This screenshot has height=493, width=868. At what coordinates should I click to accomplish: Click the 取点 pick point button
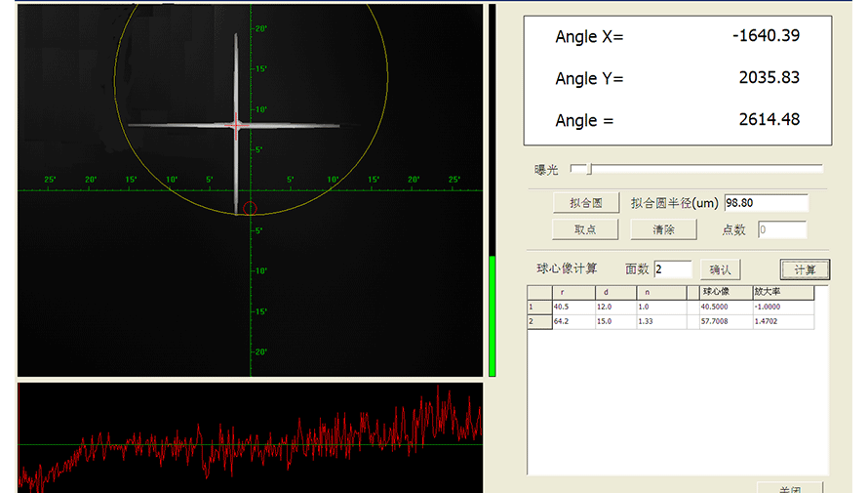(x=585, y=229)
